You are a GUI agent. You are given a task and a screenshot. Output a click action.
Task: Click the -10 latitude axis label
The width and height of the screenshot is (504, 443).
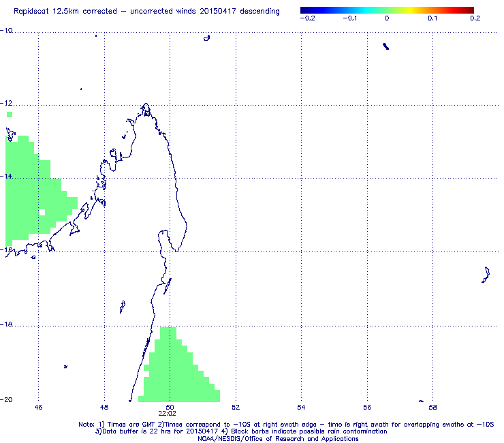6,31
